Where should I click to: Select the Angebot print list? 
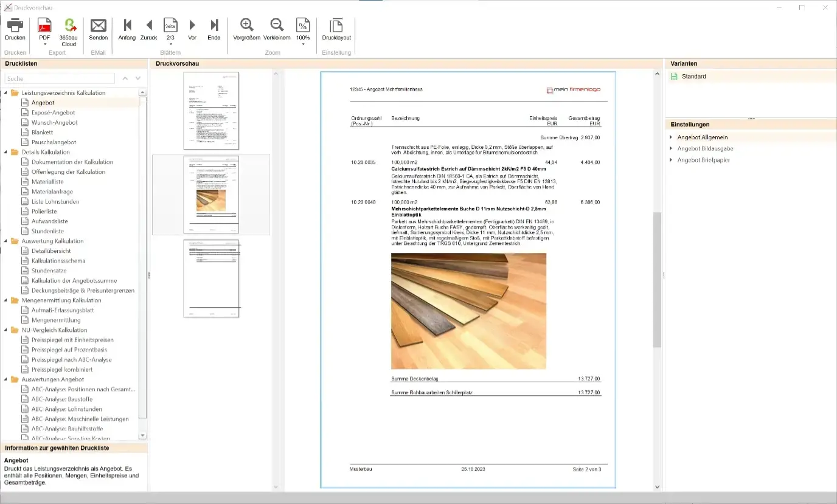(43, 103)
